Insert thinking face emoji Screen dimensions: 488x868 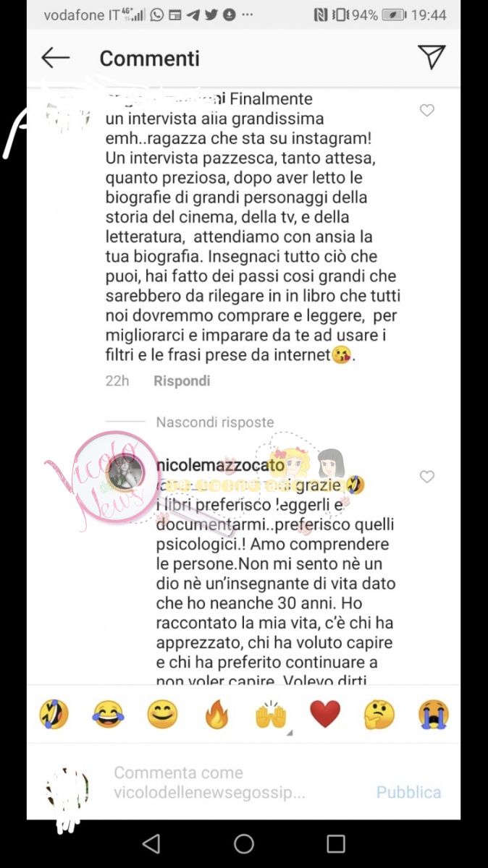379,715
